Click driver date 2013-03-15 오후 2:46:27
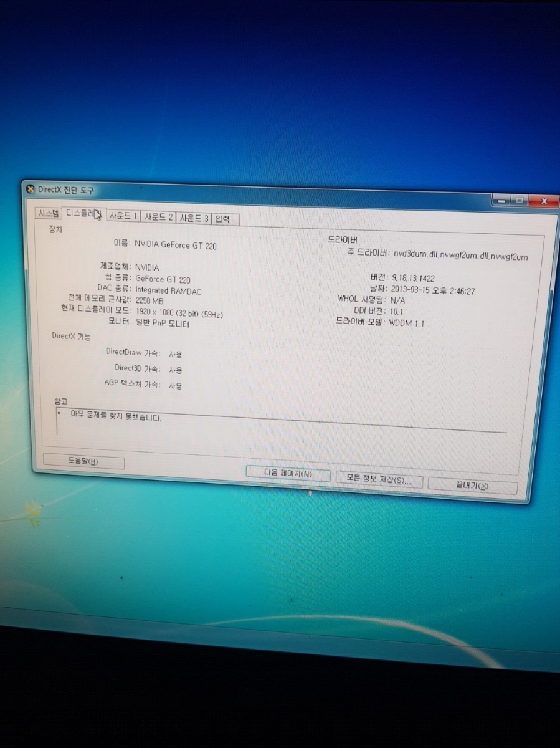The image size is (560, 748). click(433, 290)
